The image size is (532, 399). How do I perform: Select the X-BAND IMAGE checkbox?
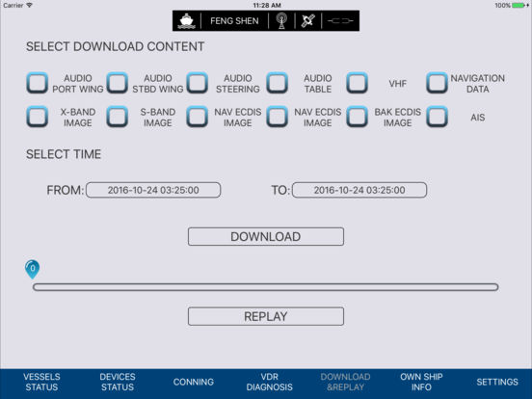point(38,117)
